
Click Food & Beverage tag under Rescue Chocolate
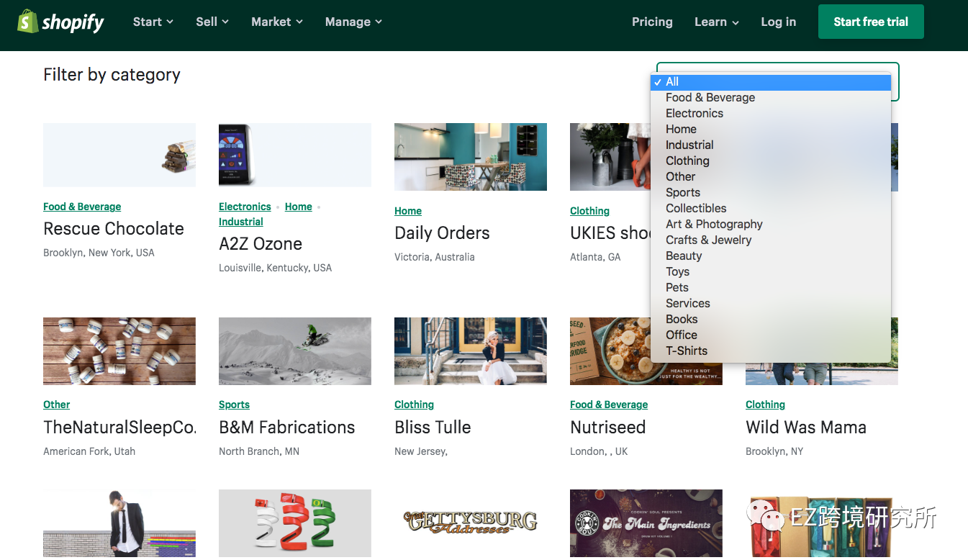pyautogui.click(x=82, y=207)
